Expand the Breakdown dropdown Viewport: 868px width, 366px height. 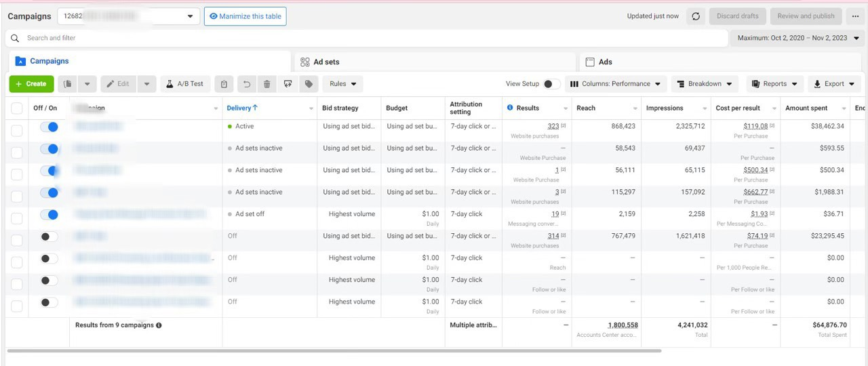coord(705,84)
